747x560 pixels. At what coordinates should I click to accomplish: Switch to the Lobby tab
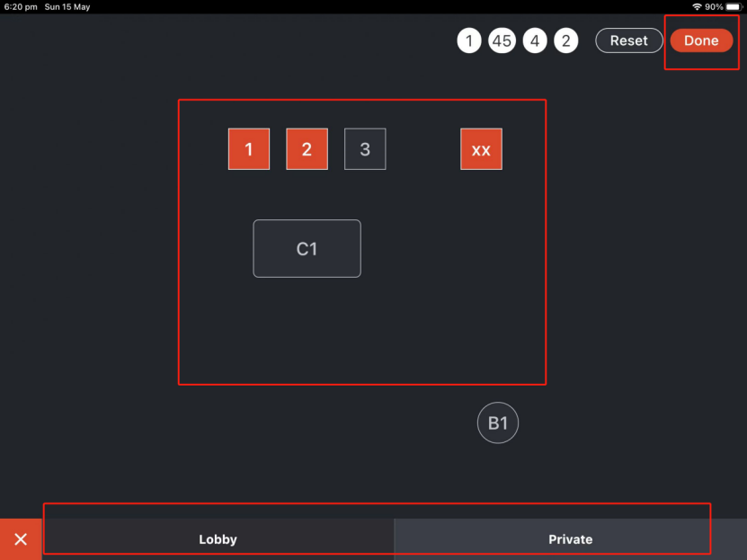[x=218, y=539]
